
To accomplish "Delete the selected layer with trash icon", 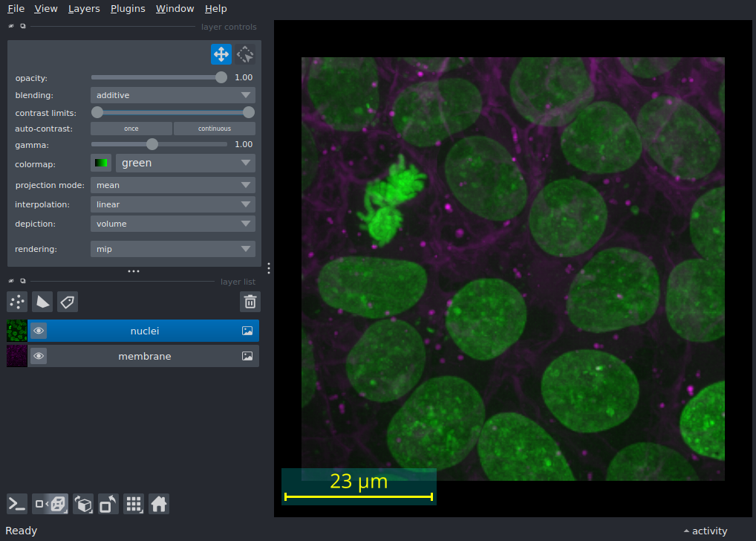I will pos(250,302).
